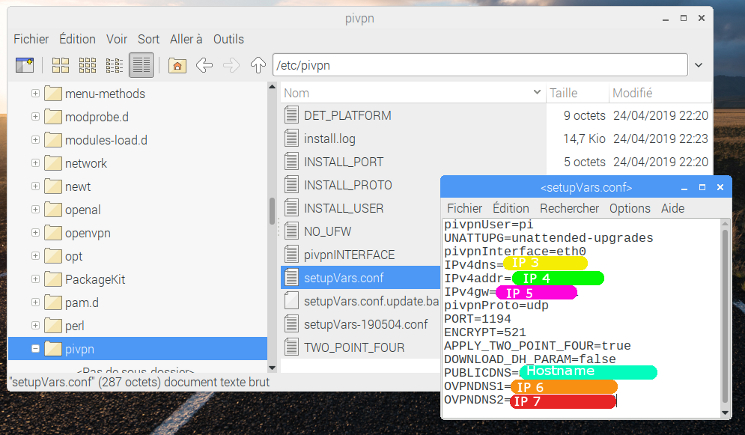Open Fichier menu in setupVars.conf editor
Viewport: 745px width, 435px height.
[x=464, y=208]
